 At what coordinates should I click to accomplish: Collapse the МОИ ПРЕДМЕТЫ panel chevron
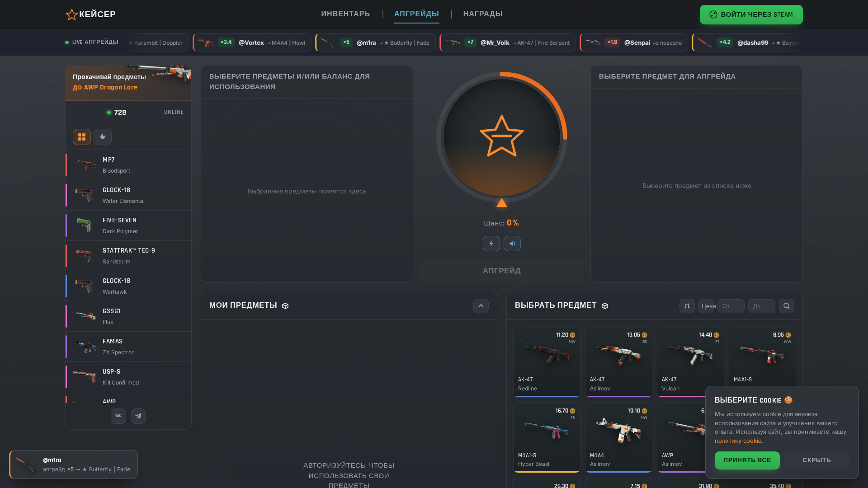481,306
